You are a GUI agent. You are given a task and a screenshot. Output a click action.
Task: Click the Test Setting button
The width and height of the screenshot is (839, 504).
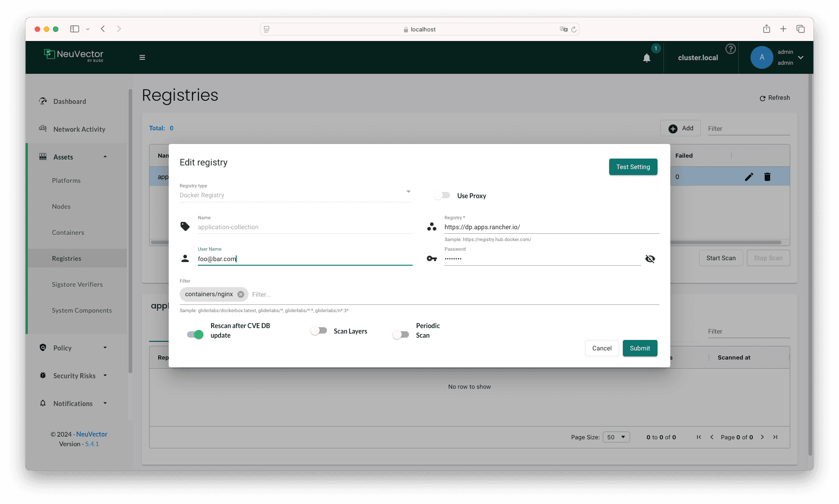[633, 167]
